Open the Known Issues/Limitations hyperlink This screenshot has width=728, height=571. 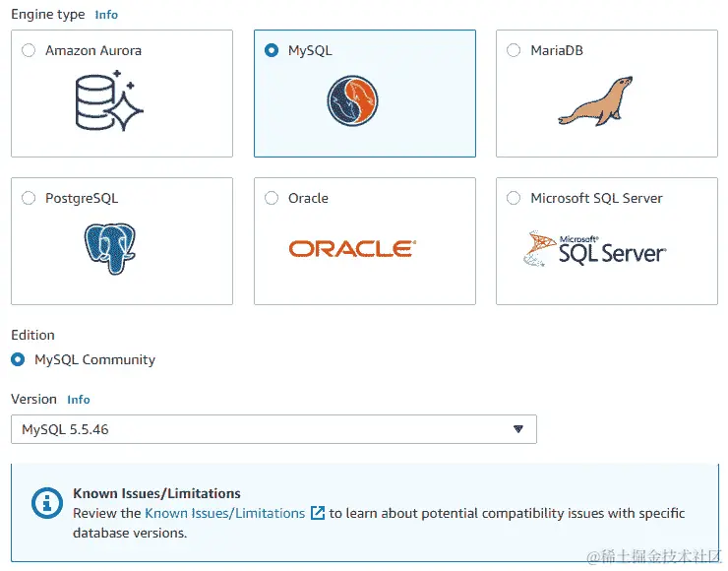(225, 513)
